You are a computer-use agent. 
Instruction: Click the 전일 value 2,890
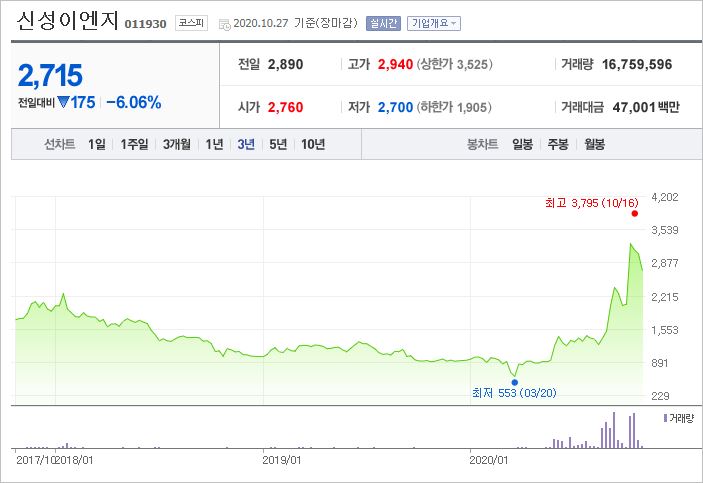[x=286, y=65]
